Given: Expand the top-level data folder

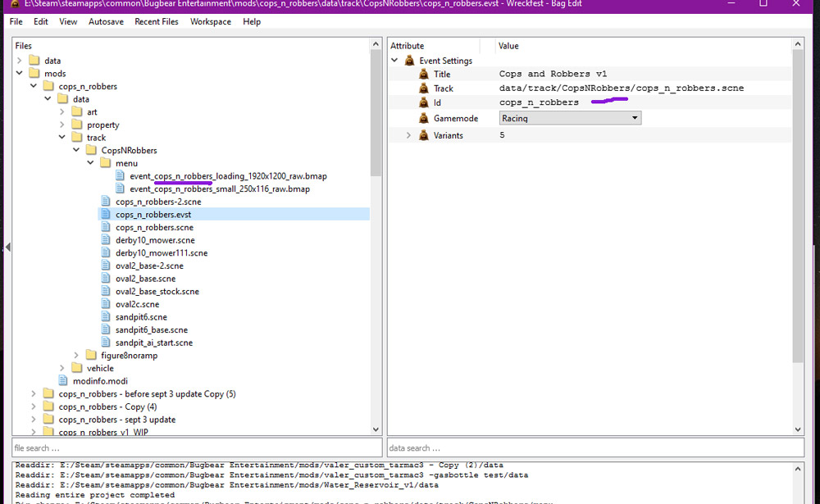Looking at the screenshot, I should (x=20, y=61).
